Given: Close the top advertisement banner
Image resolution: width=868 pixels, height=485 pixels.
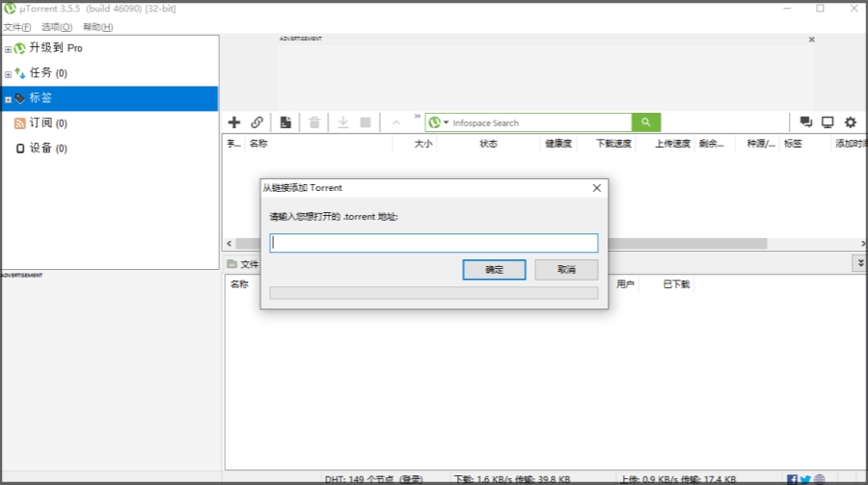Looking at the screenshot, I should coord(811,40).
